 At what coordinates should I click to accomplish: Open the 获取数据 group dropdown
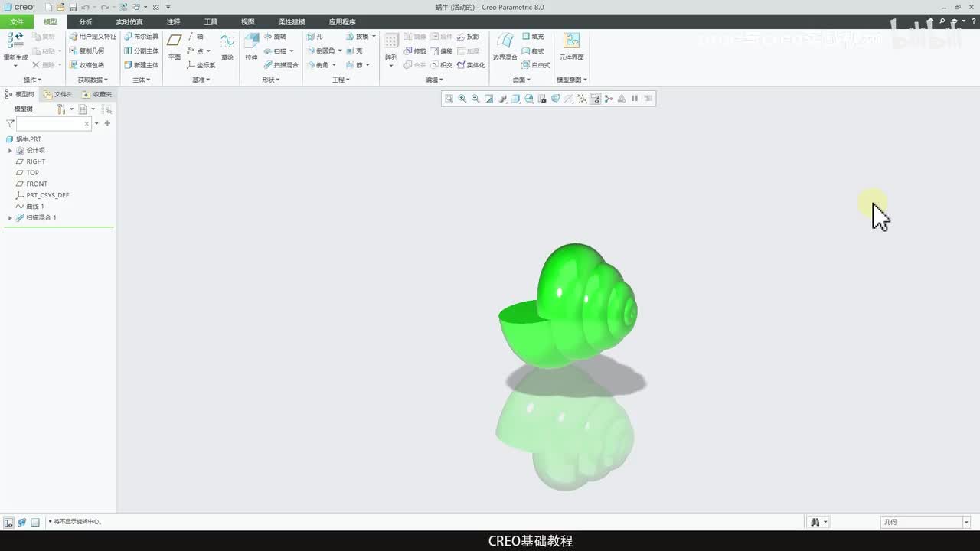tap(93, 80)
